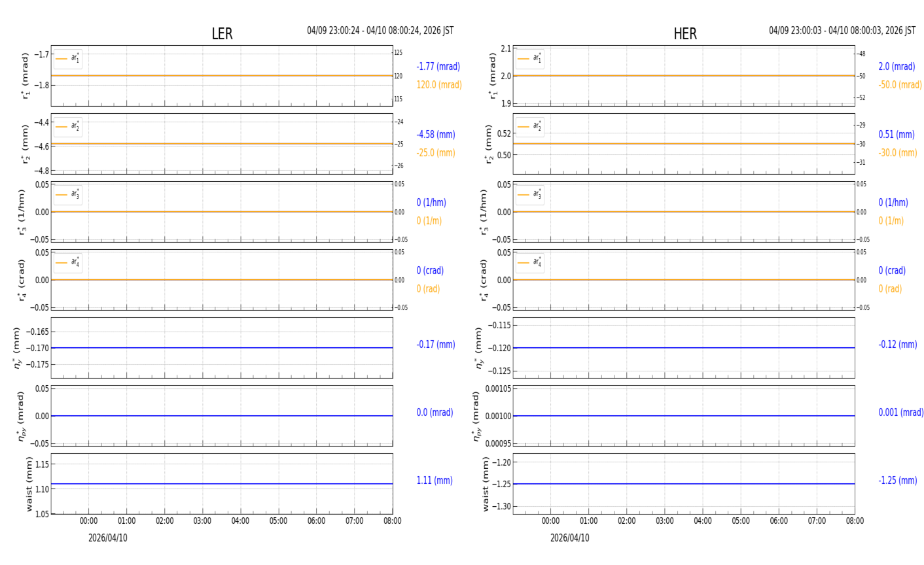Image resolution: width=924 pixels, height=565 pixels.
Task: Click the LER orange value 0 (rad)
Action: point(428,289)
